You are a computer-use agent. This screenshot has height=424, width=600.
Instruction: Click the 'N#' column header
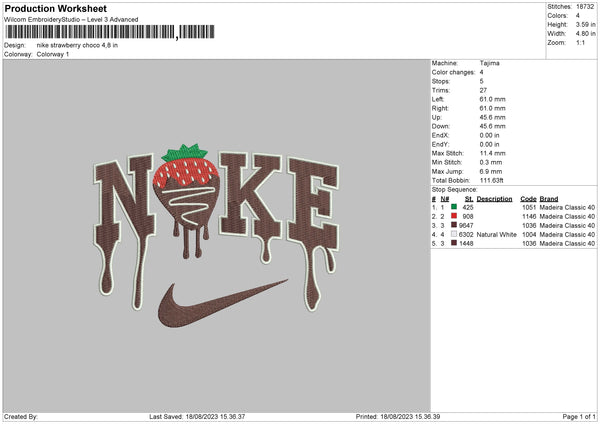[445, 199]
